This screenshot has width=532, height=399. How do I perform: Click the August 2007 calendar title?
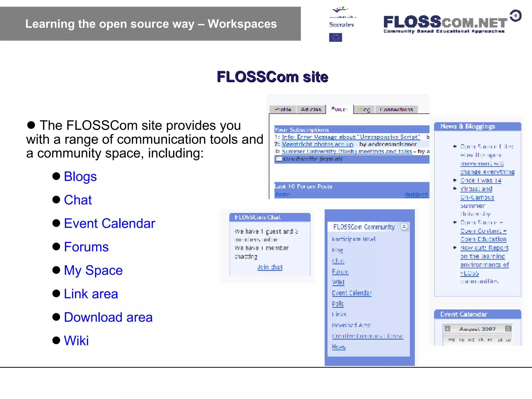tap(477, 329)
